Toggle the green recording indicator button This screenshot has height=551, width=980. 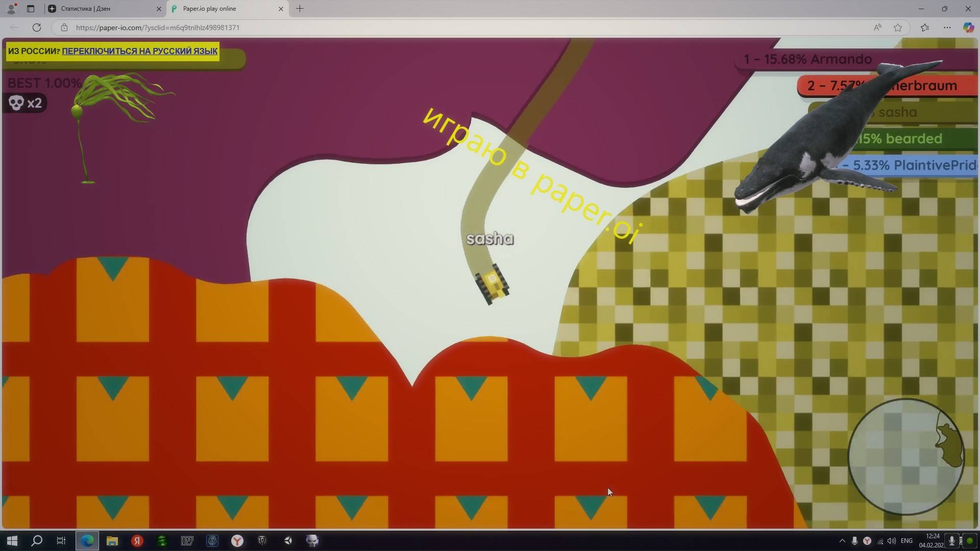tap(969, 541)
